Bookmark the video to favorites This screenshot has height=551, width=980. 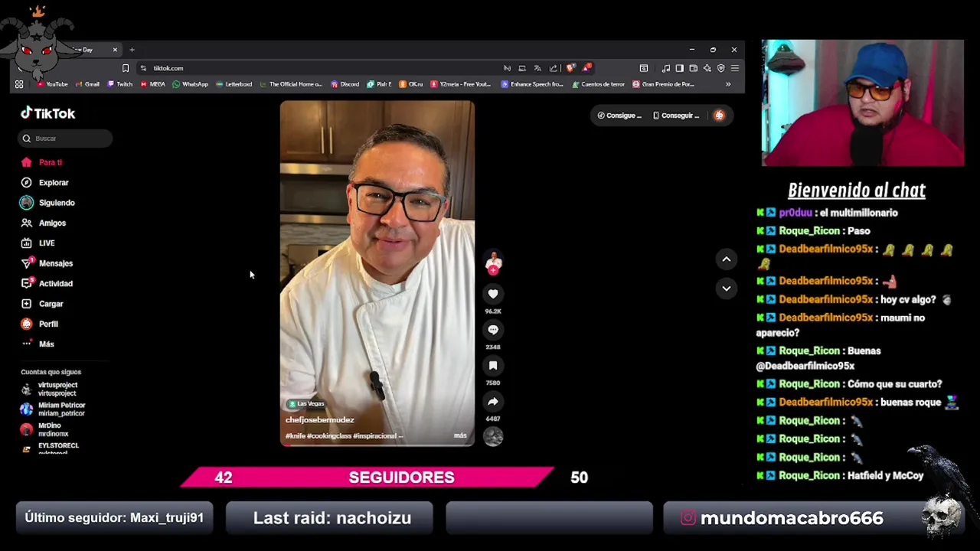pos(493,366)
